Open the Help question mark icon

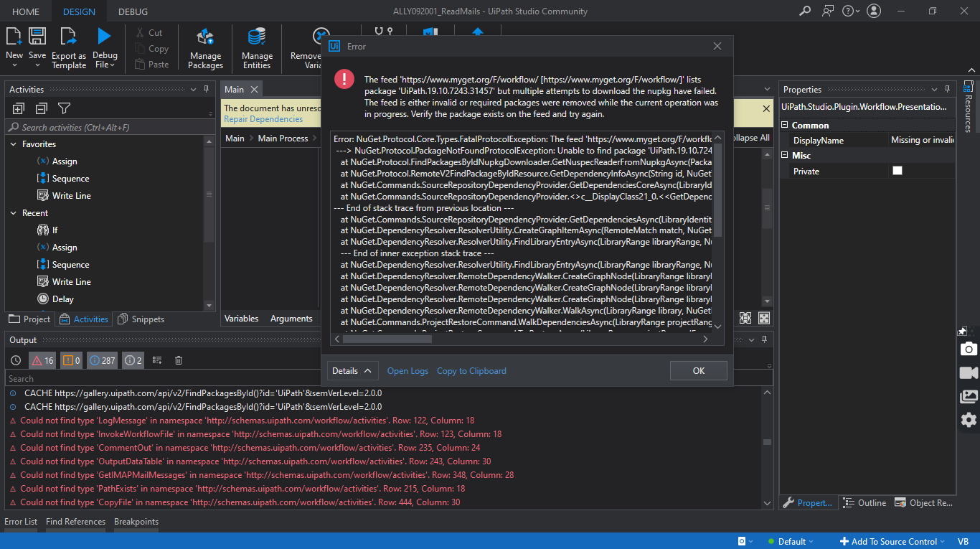pyautogui.click(x=849, y=11)
